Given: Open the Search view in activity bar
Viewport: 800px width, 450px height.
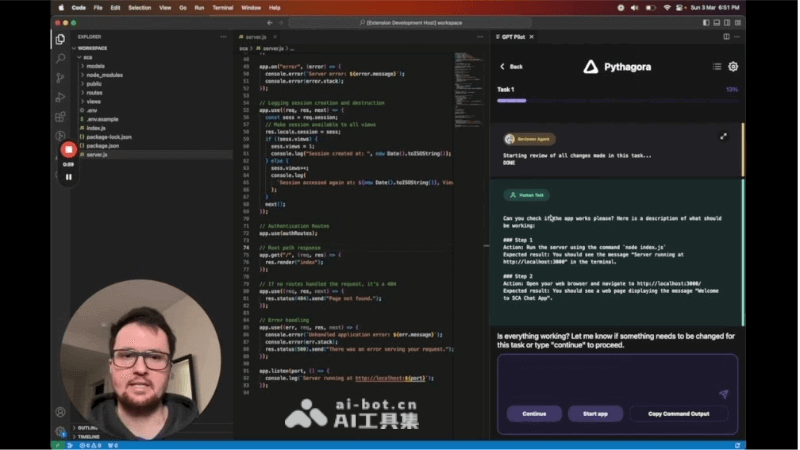Looking at the screenshot, I should [x=61, y=60].
